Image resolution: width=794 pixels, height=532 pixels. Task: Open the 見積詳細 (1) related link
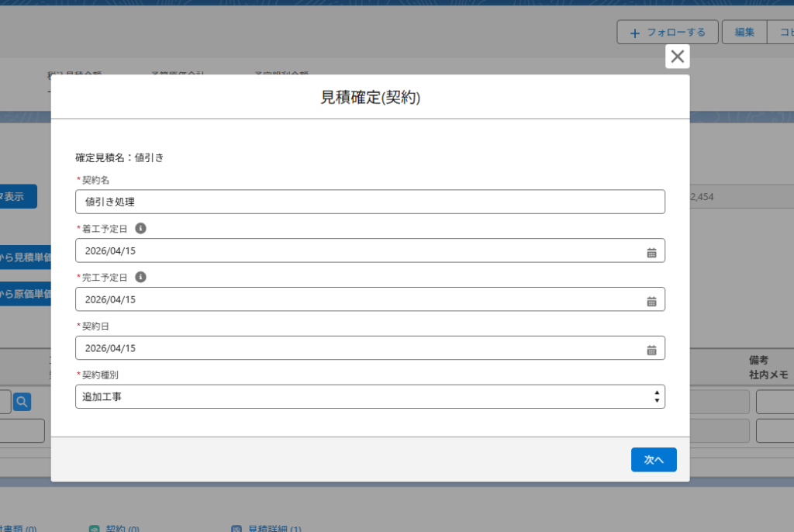point(274,528)
